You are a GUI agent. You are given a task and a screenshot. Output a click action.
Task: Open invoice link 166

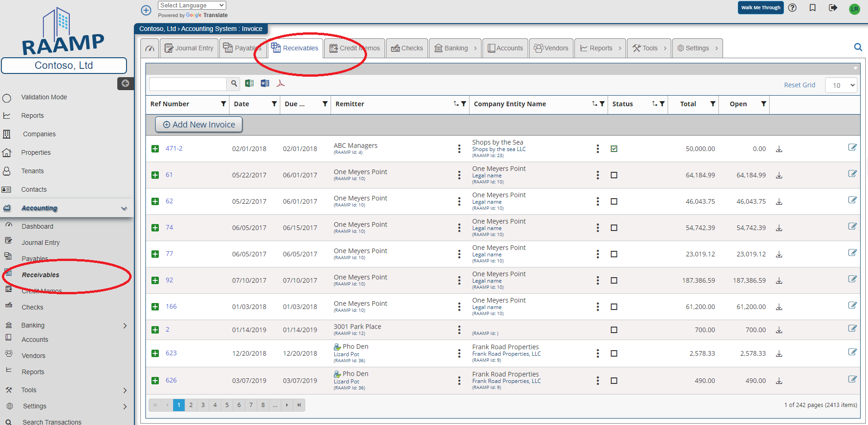(171, 306)
